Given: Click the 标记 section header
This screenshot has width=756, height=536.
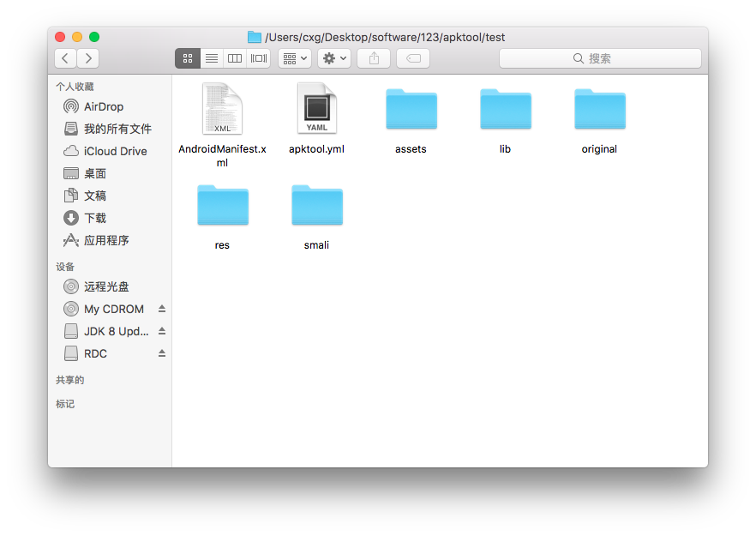Looking at the screenshot, I should [65, 404].
